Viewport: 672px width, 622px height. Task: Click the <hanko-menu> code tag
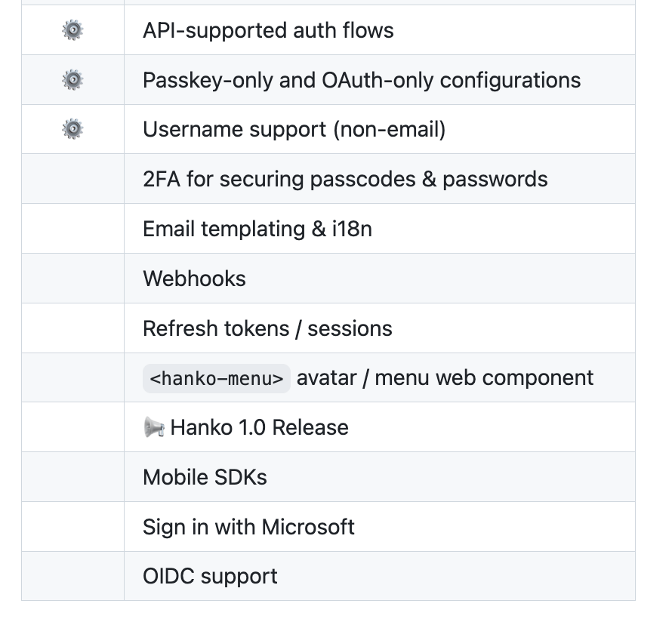point(217,378)
